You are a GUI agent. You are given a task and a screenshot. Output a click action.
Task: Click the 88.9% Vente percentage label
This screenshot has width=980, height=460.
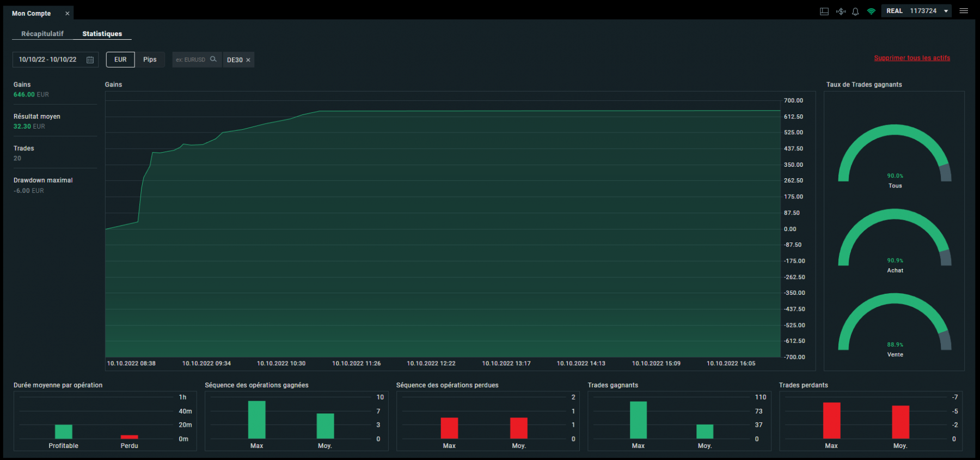pos(895,344)
